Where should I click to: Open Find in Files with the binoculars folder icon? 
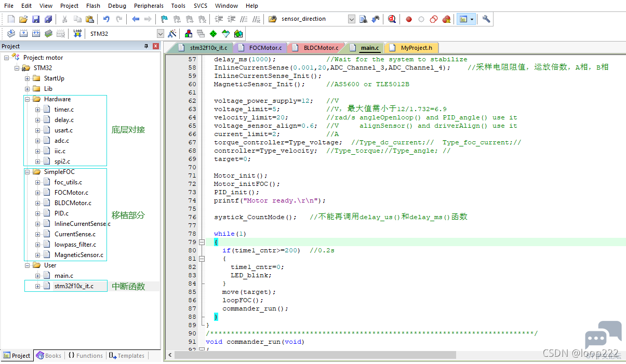(x=272, y=19)
